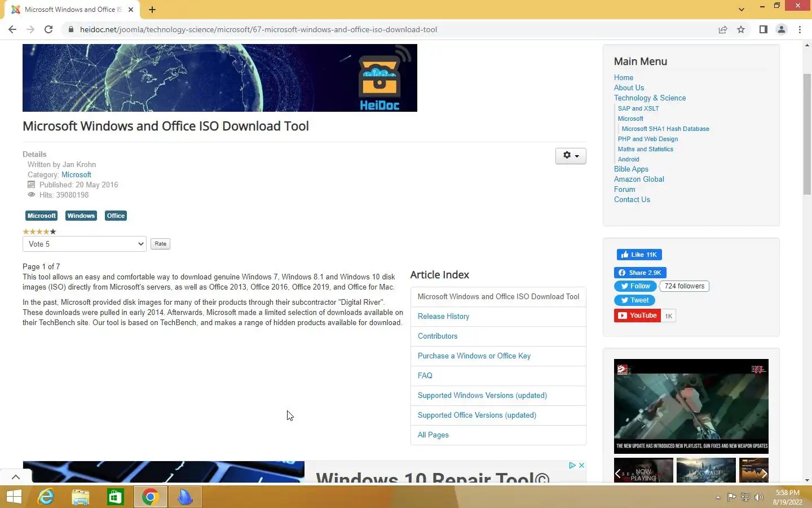Open a new tab with the plus icon

pyautogui.click(x=152, y=10)
